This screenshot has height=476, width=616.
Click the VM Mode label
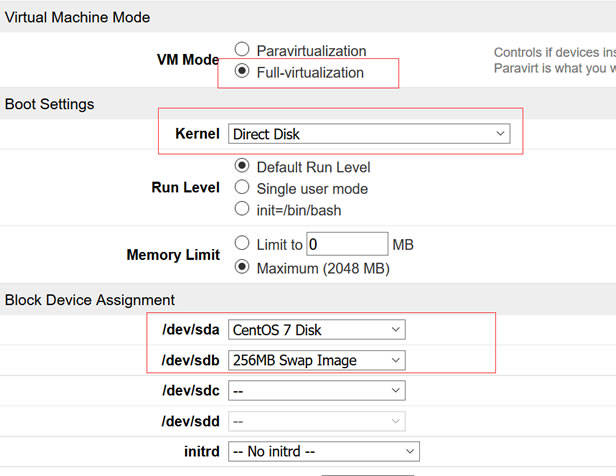coord(188,60)
